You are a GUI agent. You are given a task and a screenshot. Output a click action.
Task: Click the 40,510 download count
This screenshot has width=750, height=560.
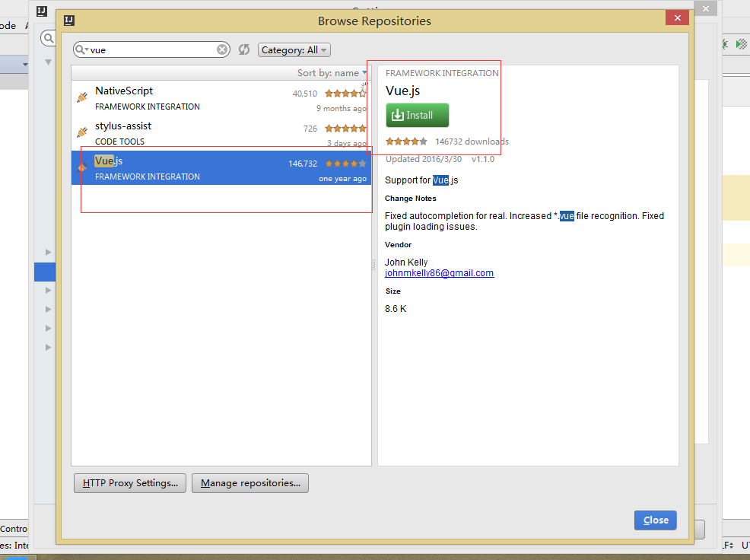click(x=305, y=94)
